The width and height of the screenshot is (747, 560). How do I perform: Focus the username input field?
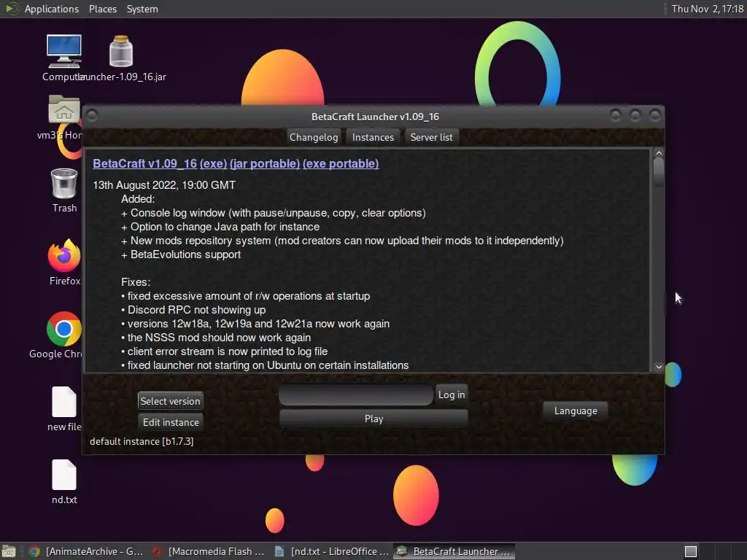[356, 395]
